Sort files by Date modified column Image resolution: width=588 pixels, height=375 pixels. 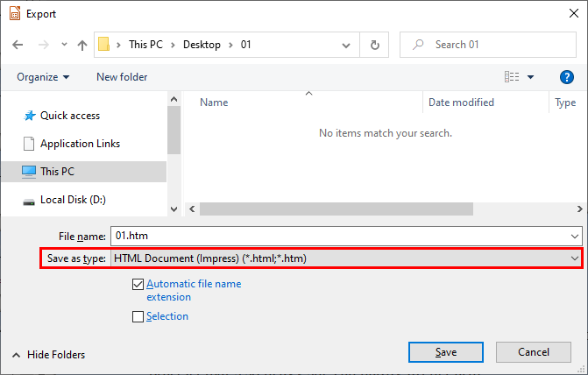pos(461,103)
